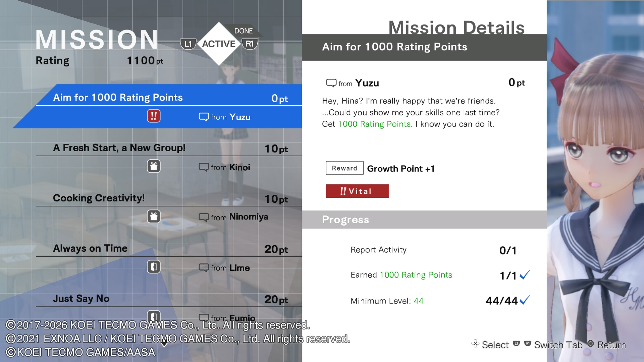Click the red Vital tag in Mission Details
644x362 pixels.
pos(357,191)
